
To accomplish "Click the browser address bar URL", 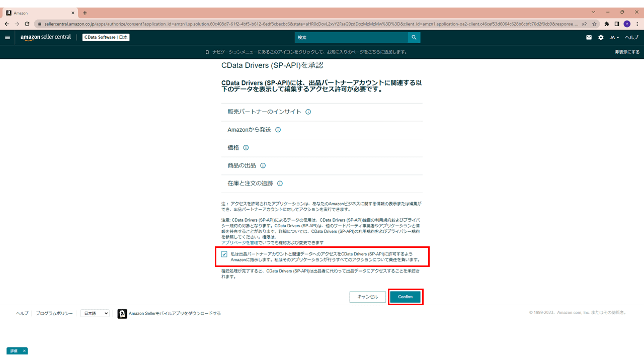I will 310,24.
